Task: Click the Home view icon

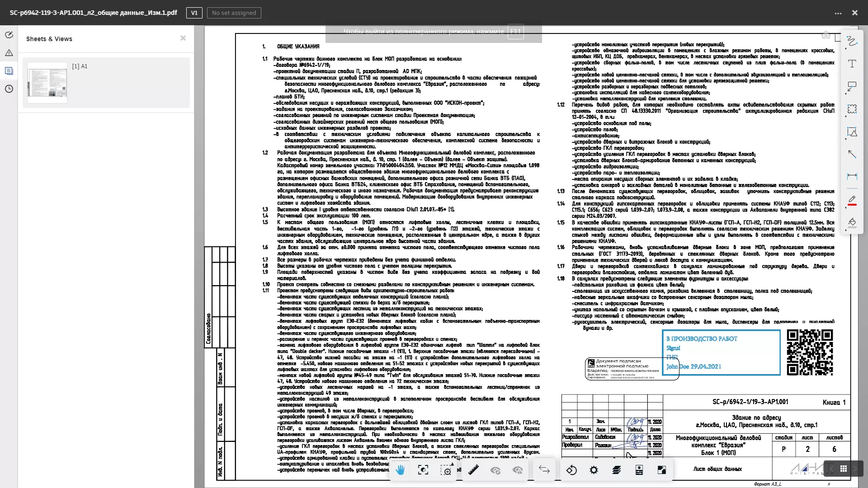Action: 826,35
